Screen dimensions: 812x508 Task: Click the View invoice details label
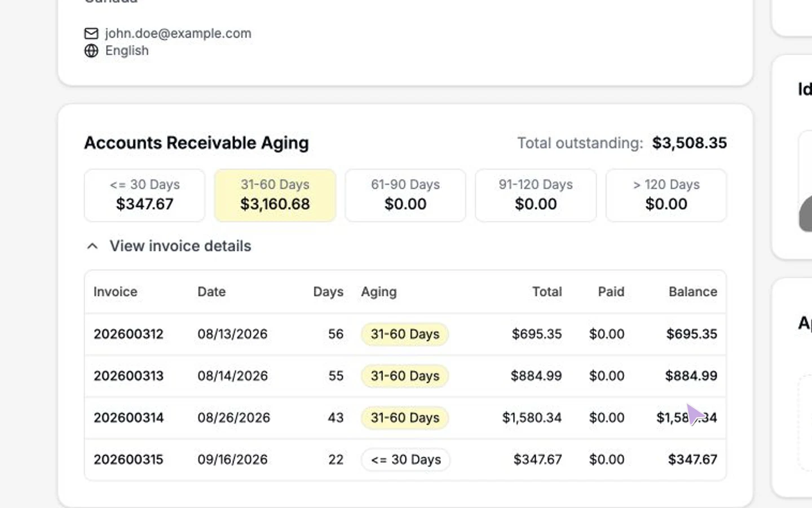coord(180,246)
